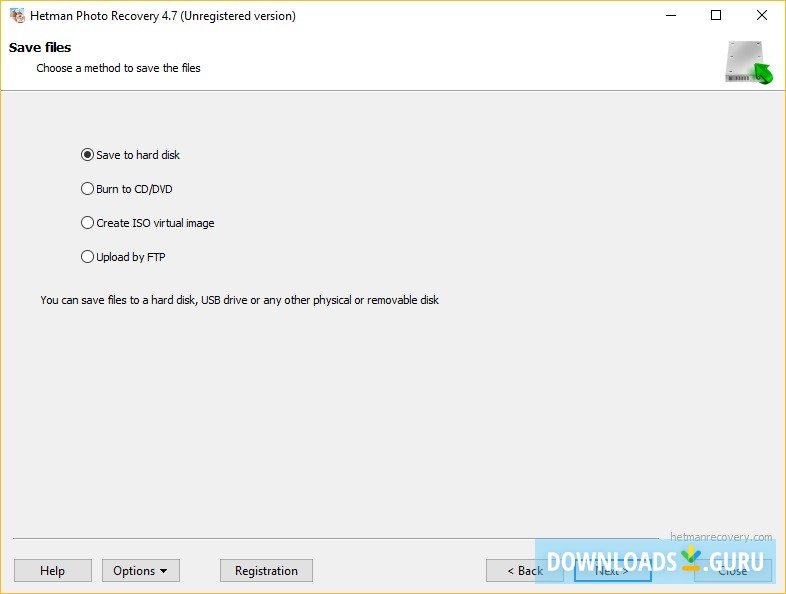Image resolution: width=786 pixels, height=594 pixels.
Task: Click 'Choose a method to save the files' text
Action: click(x=118, y=68)
